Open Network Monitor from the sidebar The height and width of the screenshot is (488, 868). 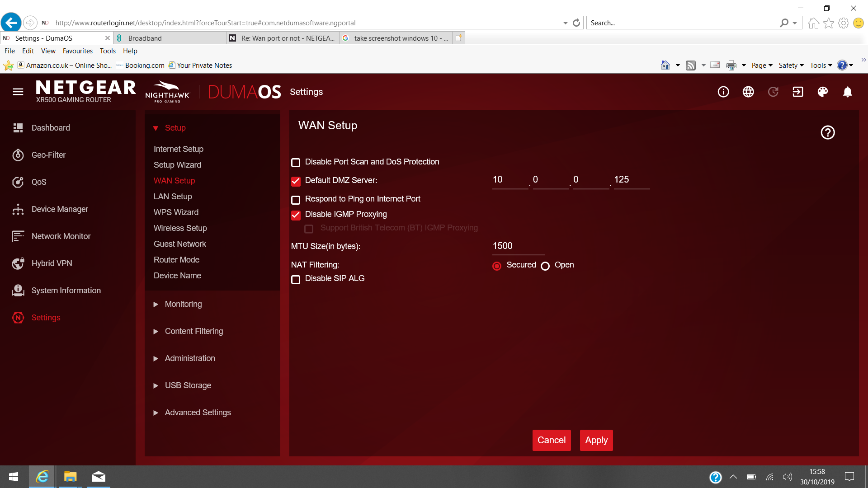[18, 236]
